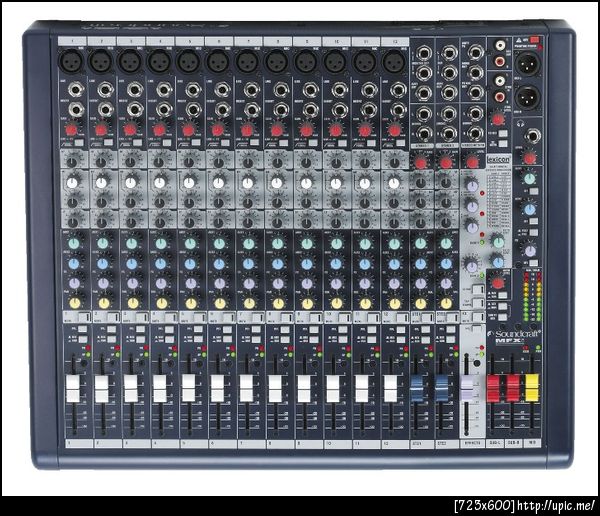Click the lexicon logo badge
This screenshot has height=516, width=600.
pyautogui.click(x=498, y=159)
